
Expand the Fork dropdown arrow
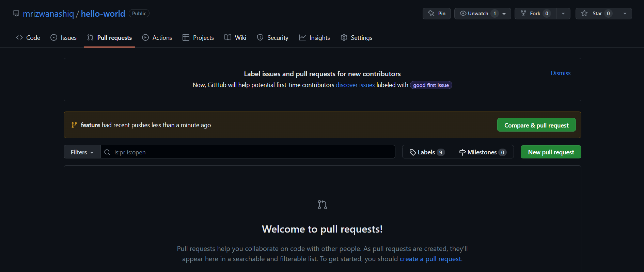(563, 14)
